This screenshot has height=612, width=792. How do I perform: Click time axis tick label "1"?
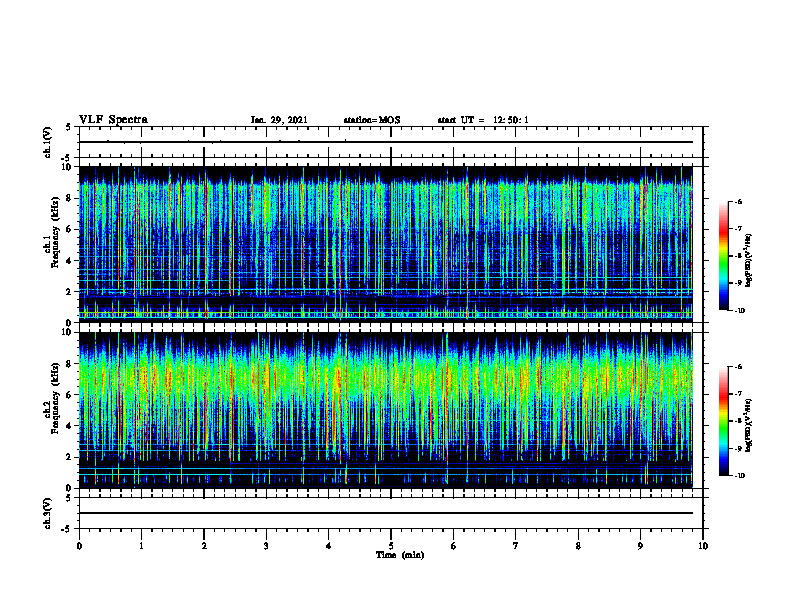[x=141, y=546]
